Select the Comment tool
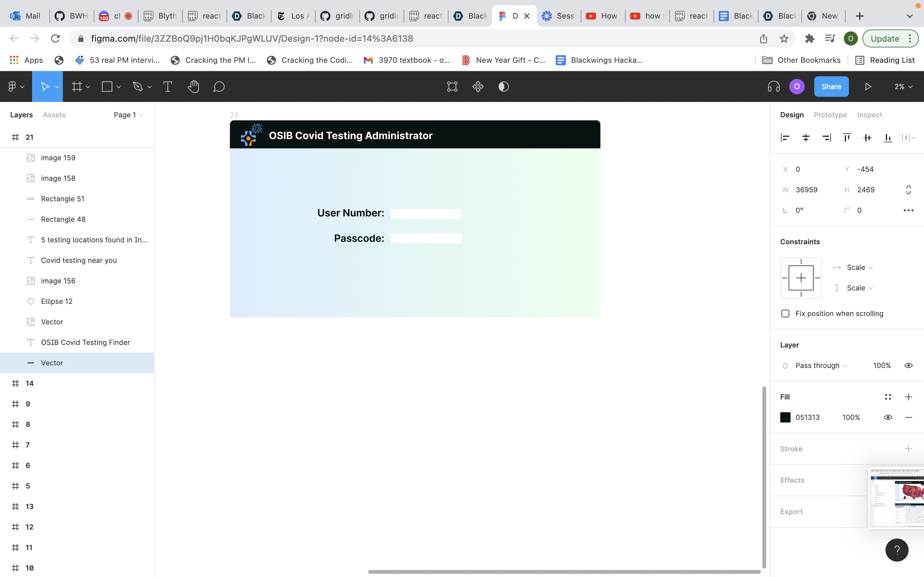 [x=219, y=87]
